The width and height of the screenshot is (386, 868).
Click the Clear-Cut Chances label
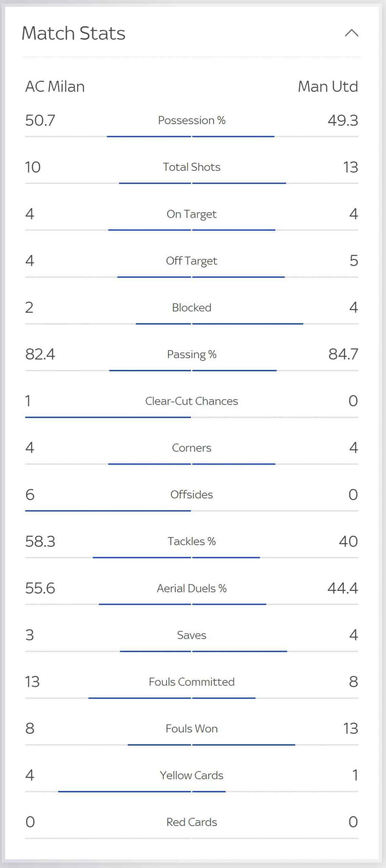pyautogui.click(x=191, y=401)
